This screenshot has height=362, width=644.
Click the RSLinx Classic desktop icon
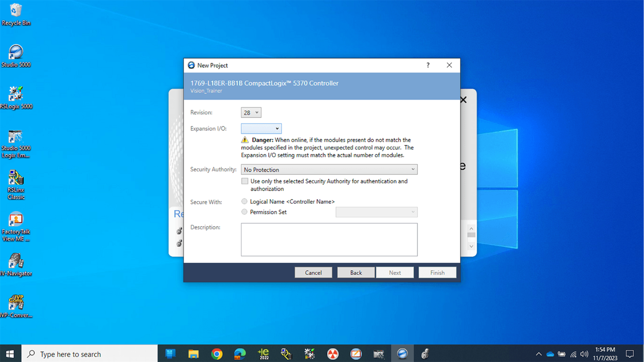(16, 185)
